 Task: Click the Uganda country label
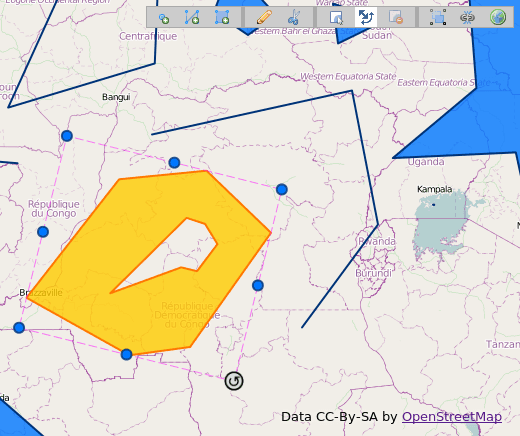tap(426, 162)
